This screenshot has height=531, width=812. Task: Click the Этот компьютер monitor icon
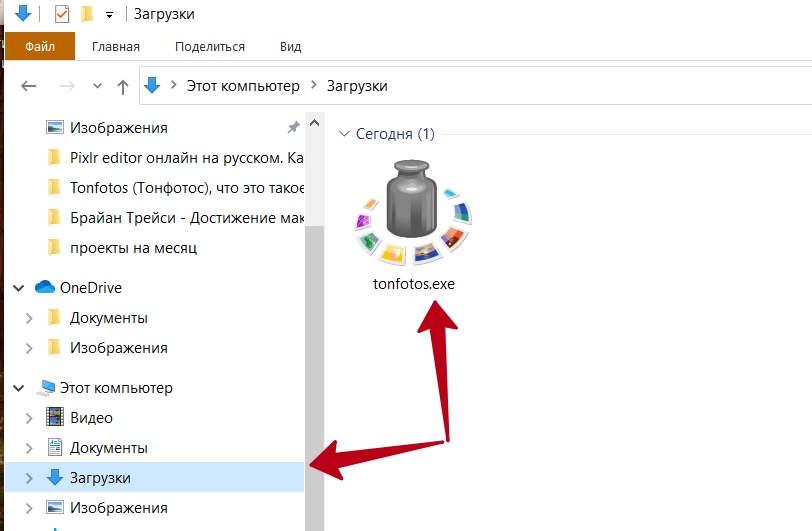pos(46,388)
